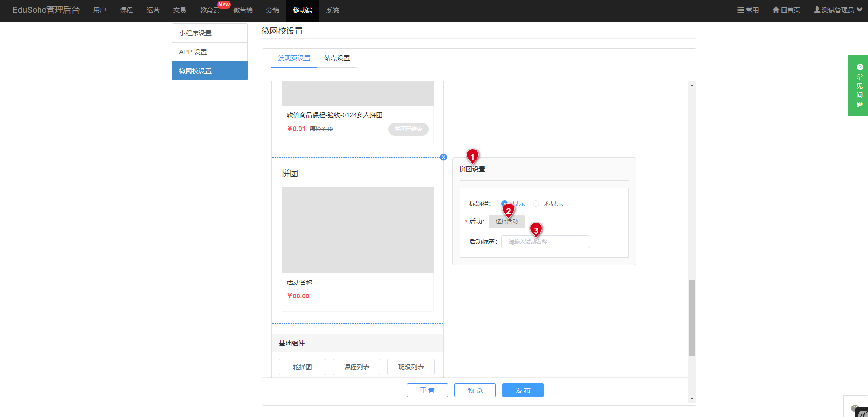Switch to the 站点设置 tab

pos(337,58)
